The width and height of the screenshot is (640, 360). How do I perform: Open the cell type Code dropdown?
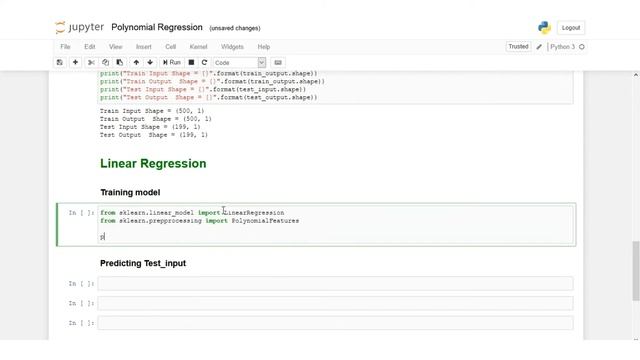click(240, 62)
